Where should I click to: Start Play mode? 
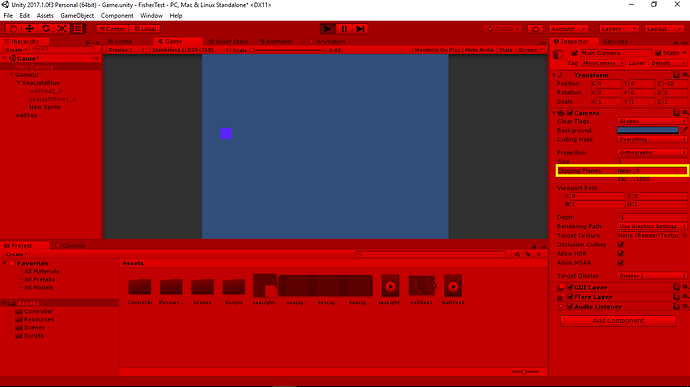(x=327, y=29)
